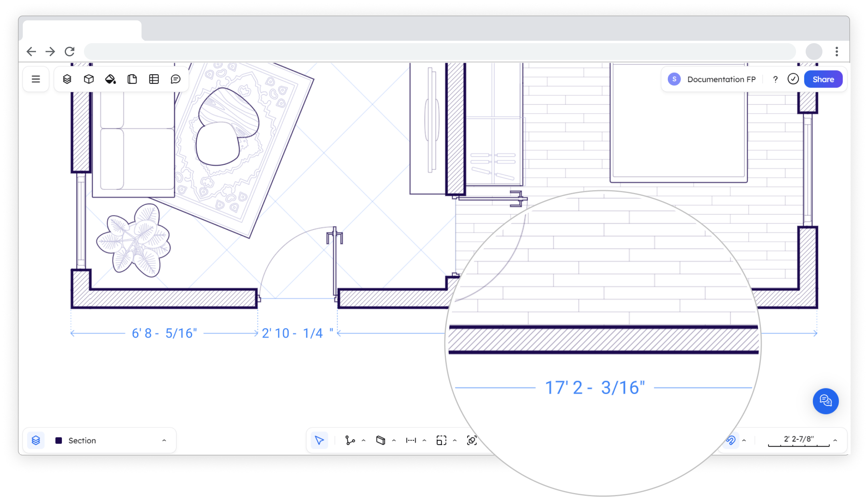
Task: Open the schedule table icon
Action: 154,79
